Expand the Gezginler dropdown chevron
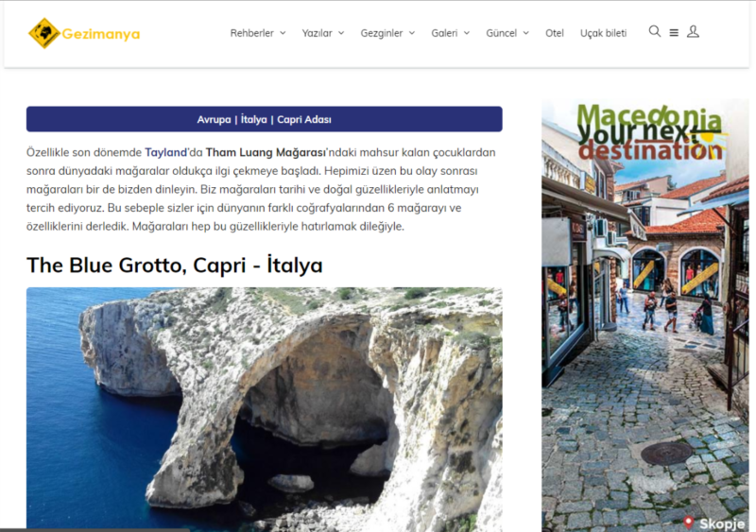Viewport: 756px width, 532px height. pos(412,33)
